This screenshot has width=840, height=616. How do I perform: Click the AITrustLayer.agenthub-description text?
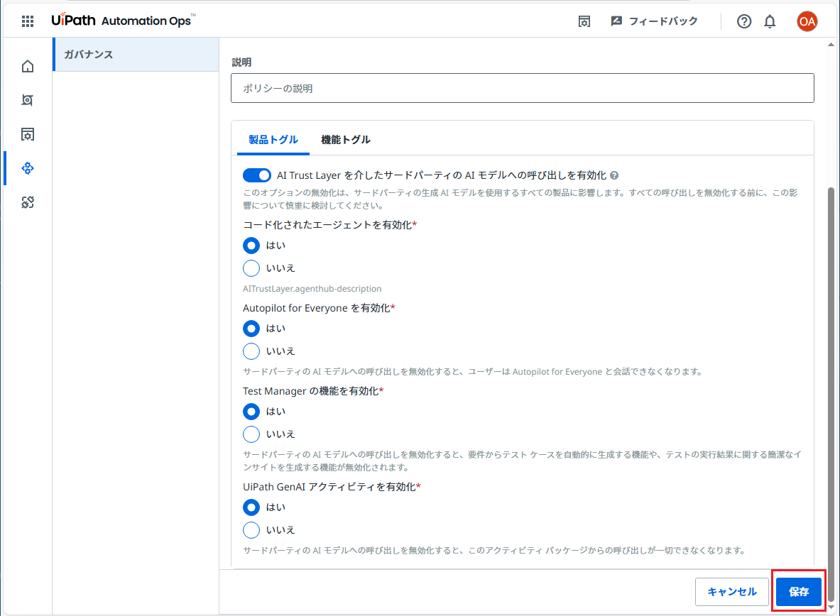click(x=312, y=289)
